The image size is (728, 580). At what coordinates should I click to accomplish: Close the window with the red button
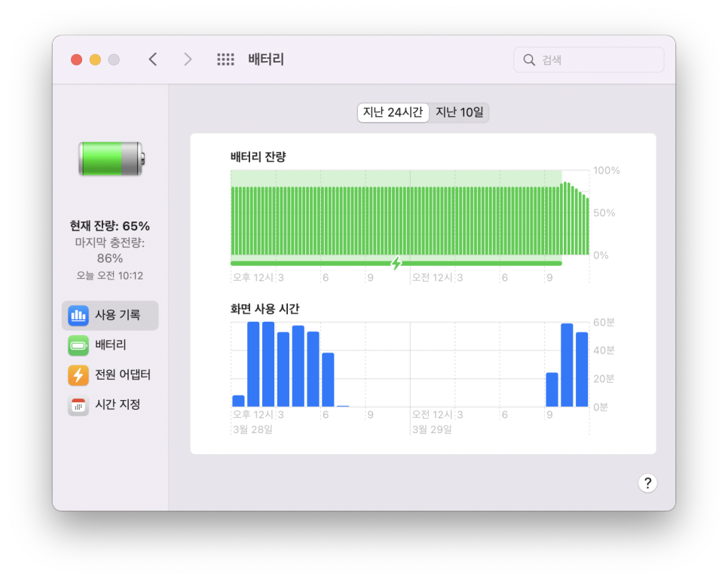[77, 60]
